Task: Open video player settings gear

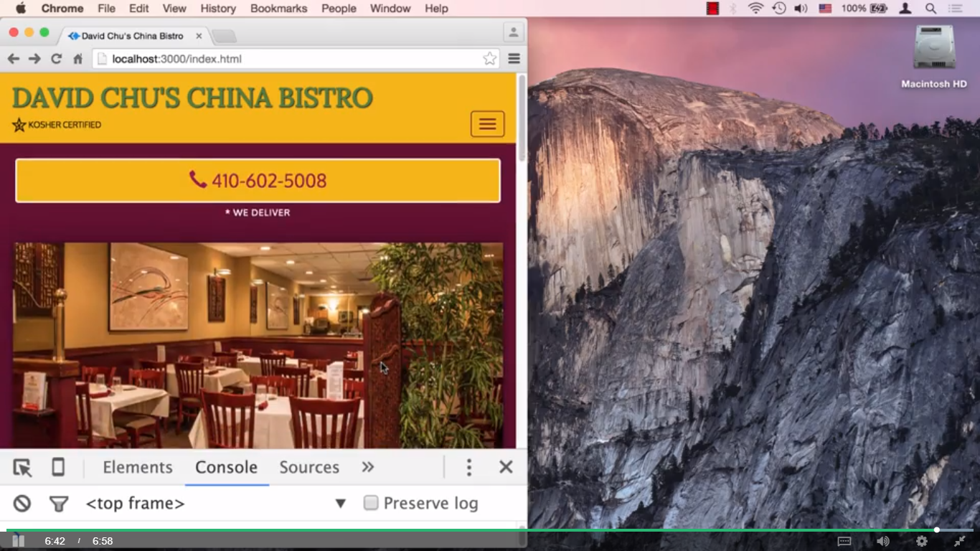Action: (922, 541)
